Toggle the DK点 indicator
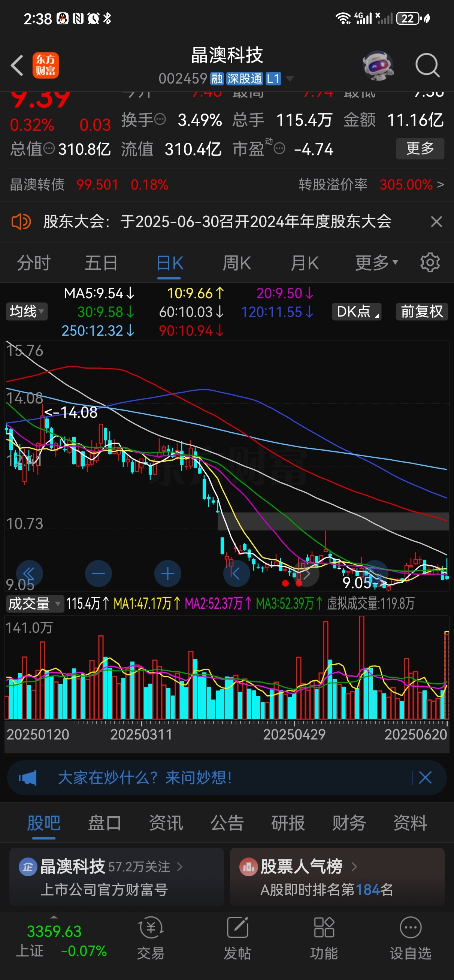 (x=357, y=312)
